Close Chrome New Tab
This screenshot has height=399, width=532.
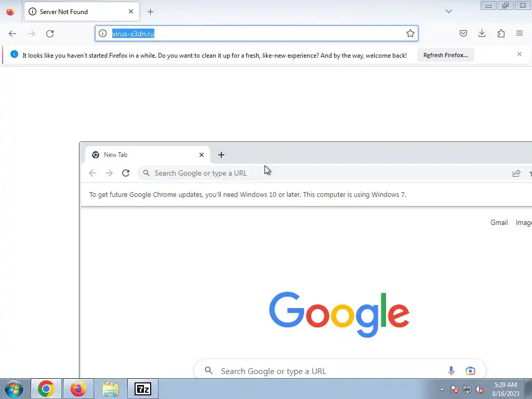point(202,155)
